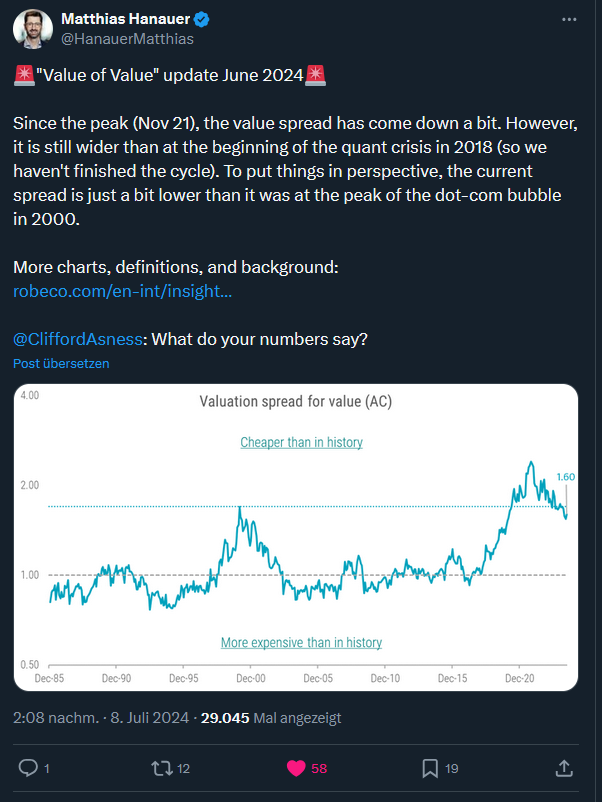Click the @HanauerMatthias handle
This screenshot has width=602, height=802.
tap(127, 39)
